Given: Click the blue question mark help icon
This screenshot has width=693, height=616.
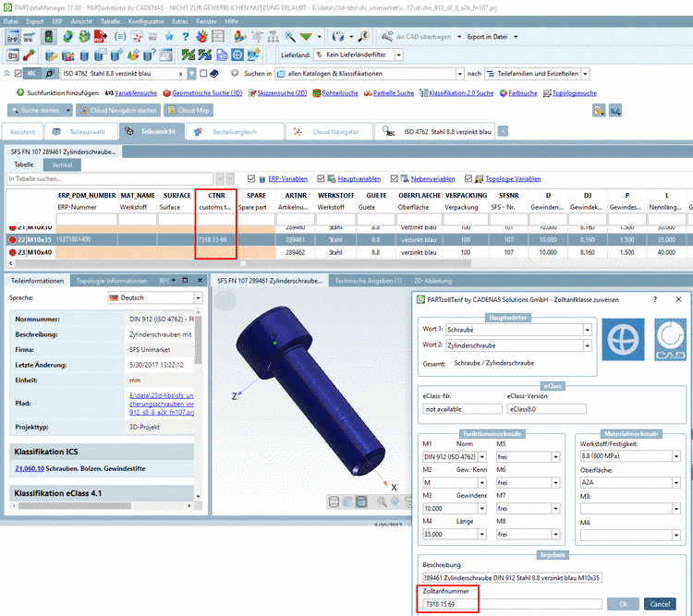Looking at the screenshot, I should click(185, 36).
